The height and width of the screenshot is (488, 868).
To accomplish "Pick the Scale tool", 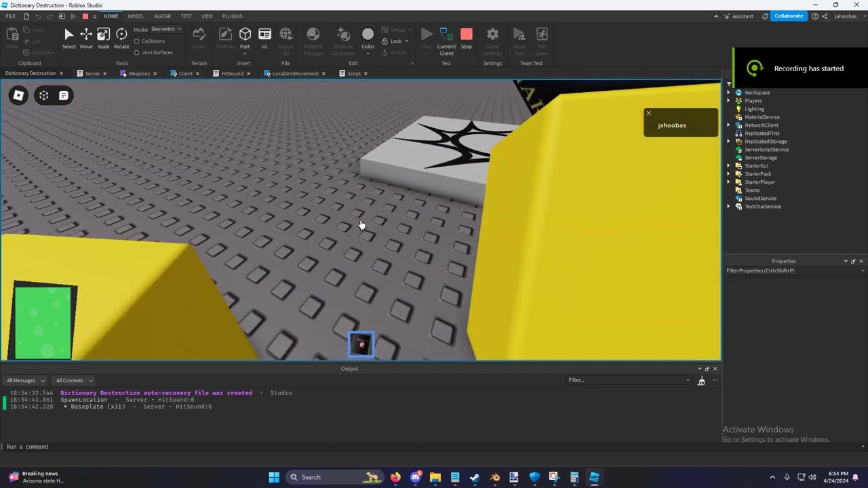I will coord(103,38).
